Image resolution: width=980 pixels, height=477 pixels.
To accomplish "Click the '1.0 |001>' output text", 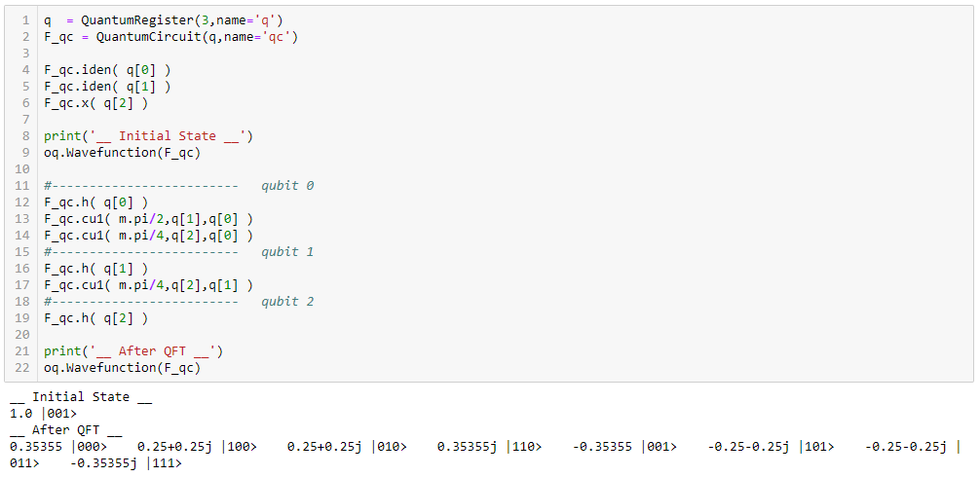I will 43,414.
